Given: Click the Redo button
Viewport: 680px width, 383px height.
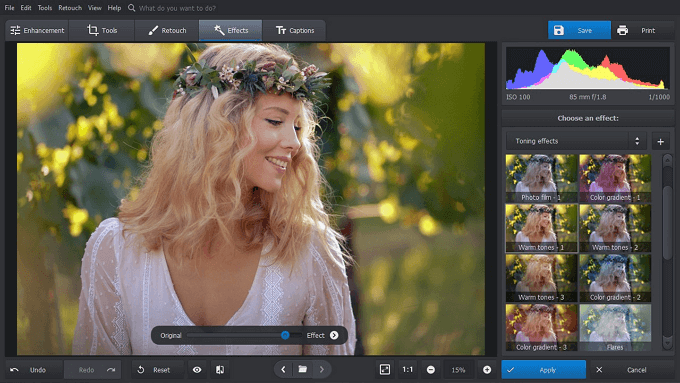Looking at the screenshot, I should click(x=93, y=370).
